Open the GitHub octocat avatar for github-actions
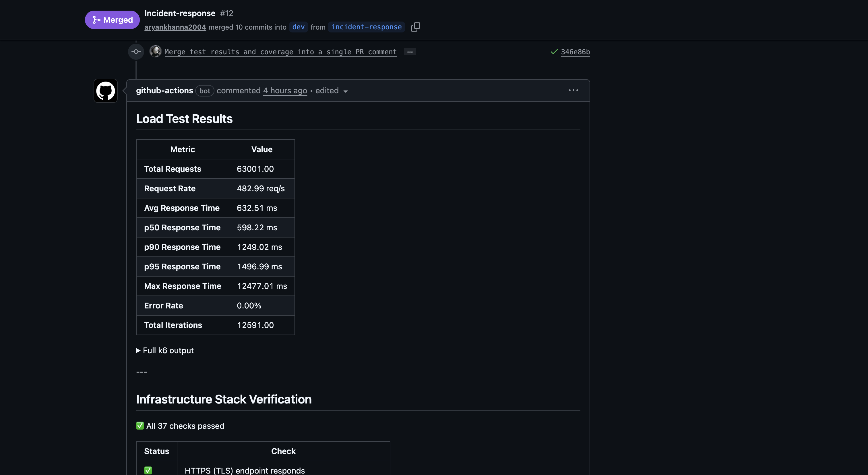Image resolution: width=868 pixels, height=475 pixels. click(105, 91)
